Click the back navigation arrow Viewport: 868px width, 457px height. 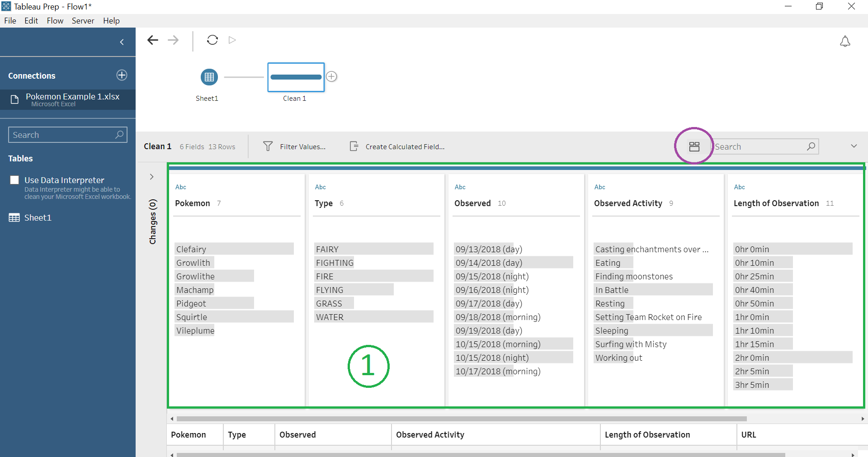(153, 40)
